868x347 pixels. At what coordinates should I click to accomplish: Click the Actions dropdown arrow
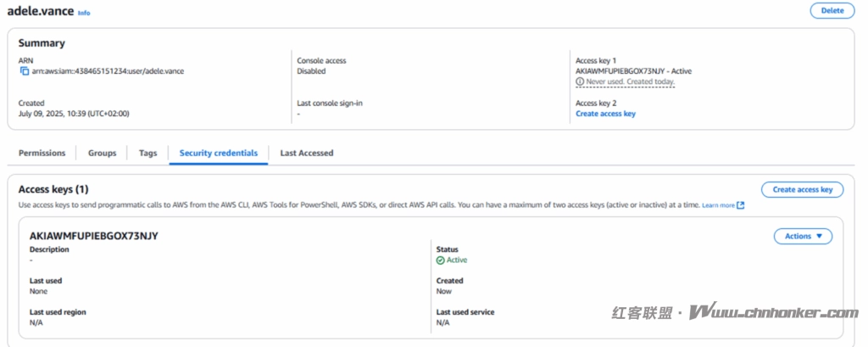tap(819, 236)
